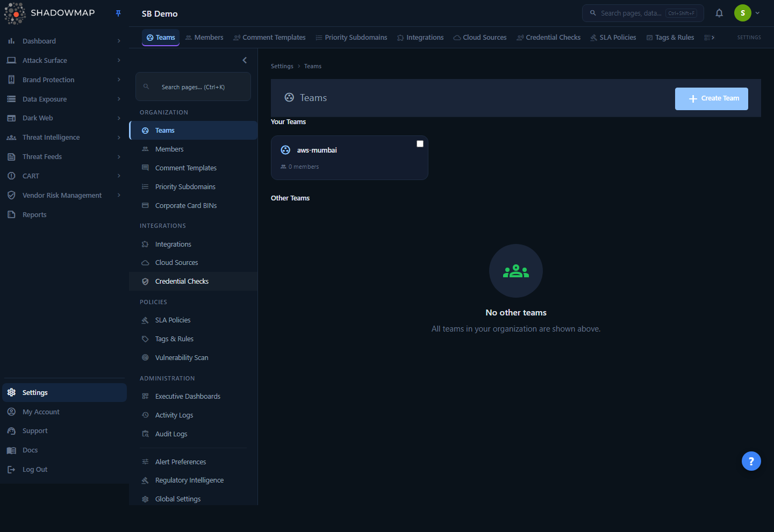Open Audit Logs page
This screenshot has height=532, width=774.
[x=193, y=434]
